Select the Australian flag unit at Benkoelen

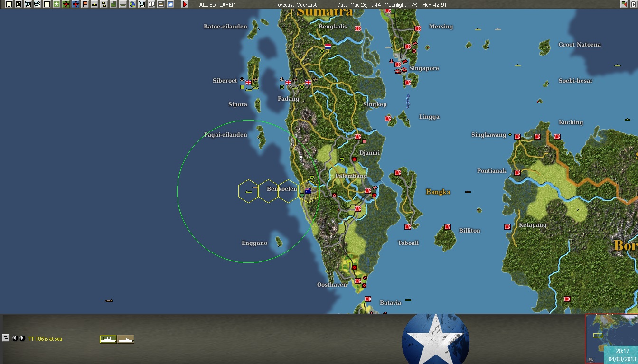(308, 191)
